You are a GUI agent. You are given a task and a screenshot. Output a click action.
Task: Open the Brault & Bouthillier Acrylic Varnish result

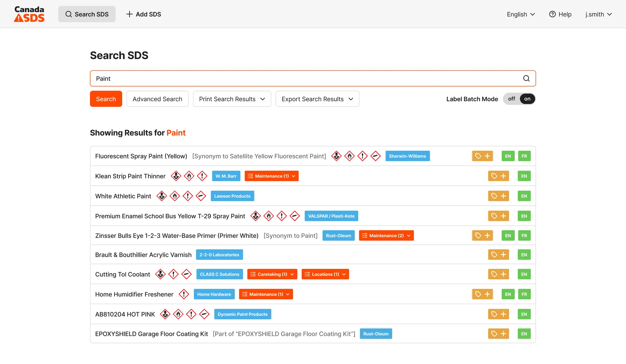pyautogui.click(x=143, y=255)
